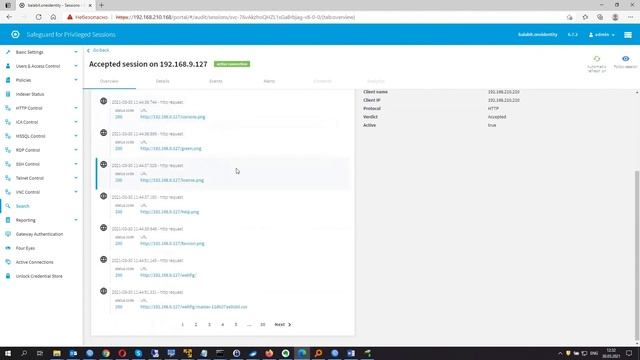Switch to the Overview tab
This screenshot has height=360, width=640.
tap(109, 81)
